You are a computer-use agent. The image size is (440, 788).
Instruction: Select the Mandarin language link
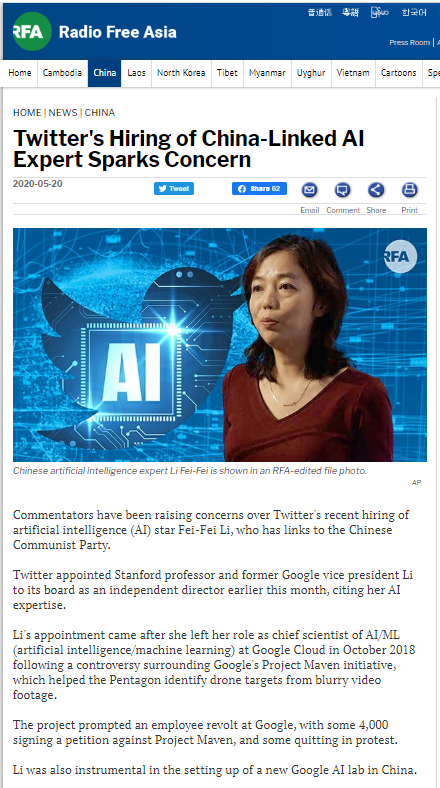click(x=320, y=13)
